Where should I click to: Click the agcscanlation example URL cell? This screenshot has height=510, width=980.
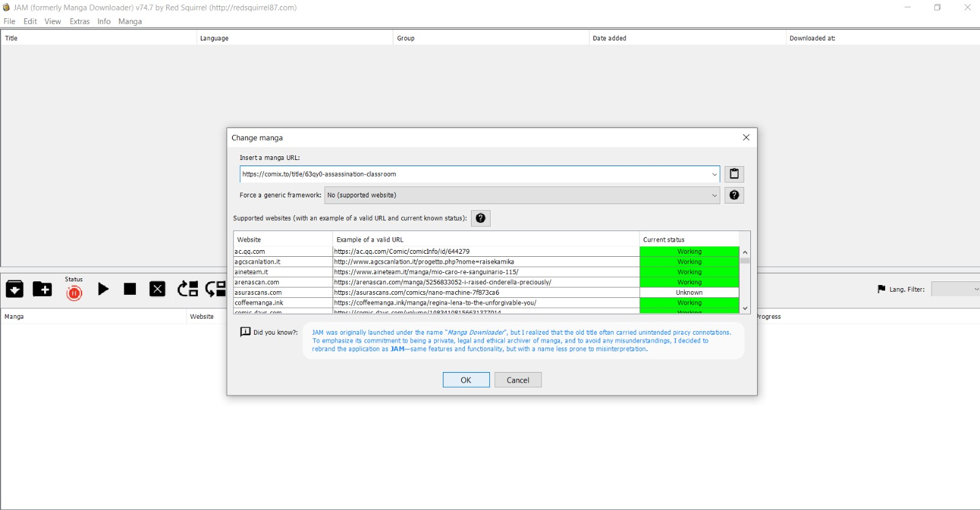(486, 262)
